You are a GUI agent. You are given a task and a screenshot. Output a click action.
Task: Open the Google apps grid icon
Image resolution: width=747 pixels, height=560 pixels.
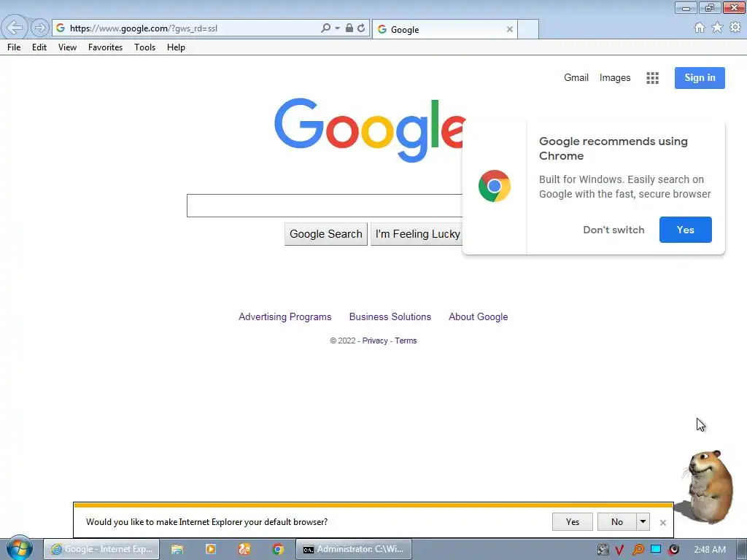[652, 78]
